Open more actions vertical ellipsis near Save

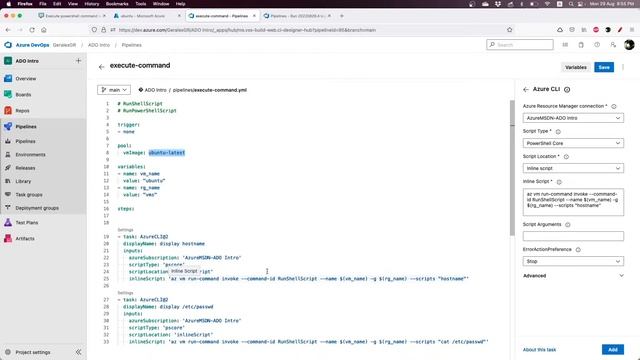click(623, 67)
